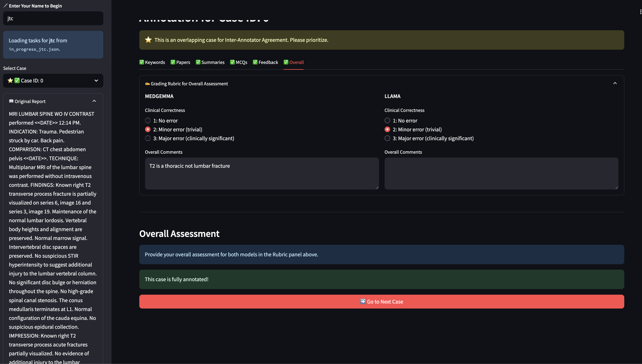Collapse the Original Report panel
Viewport: 642px width, 364px height.
[x=94, y=101]
